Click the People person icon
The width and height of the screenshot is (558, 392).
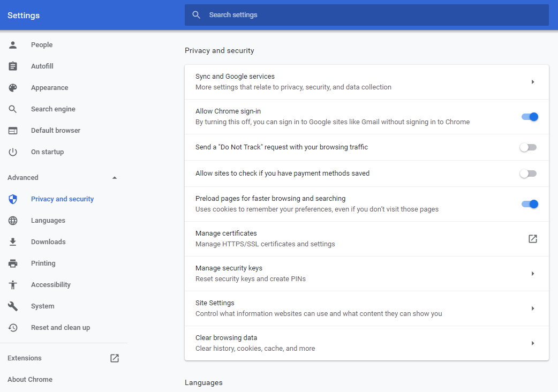tap(13, 45)
